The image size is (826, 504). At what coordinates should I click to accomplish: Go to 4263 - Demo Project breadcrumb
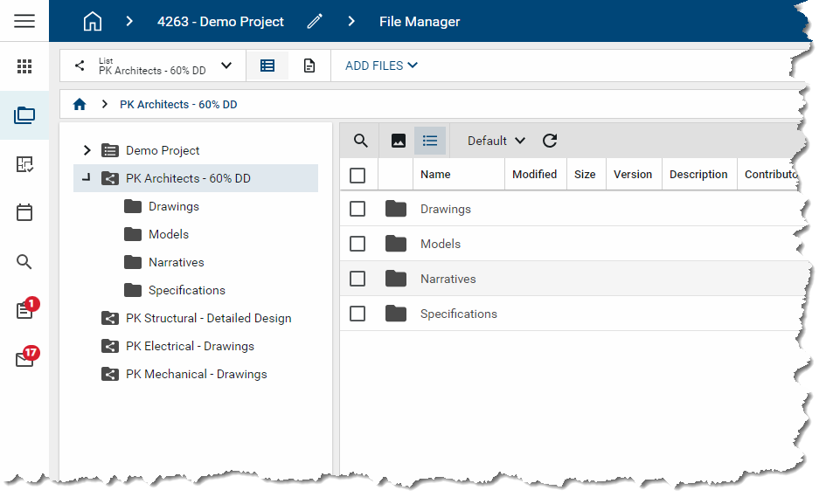220,21
